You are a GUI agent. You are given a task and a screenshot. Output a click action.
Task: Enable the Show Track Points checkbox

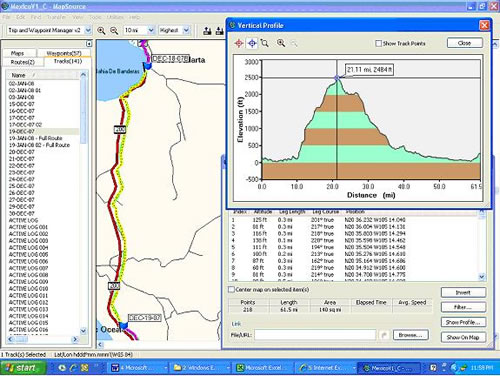pyautogui.click(x=378, y=43)
